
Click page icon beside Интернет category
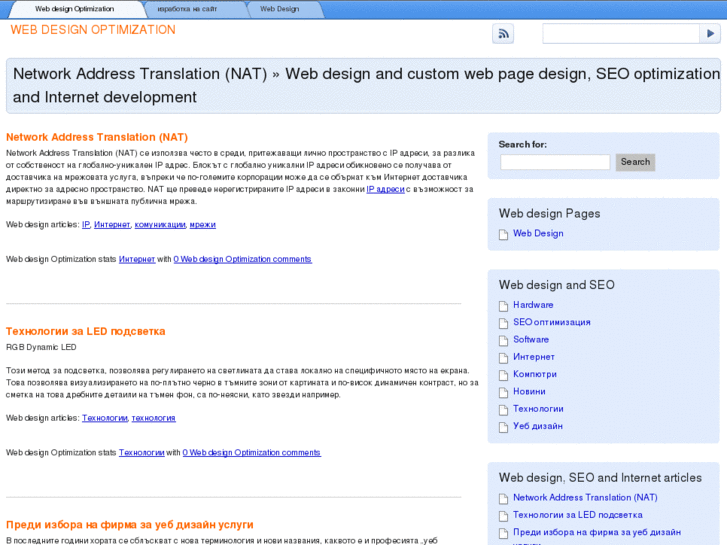(x=503, y=358)
